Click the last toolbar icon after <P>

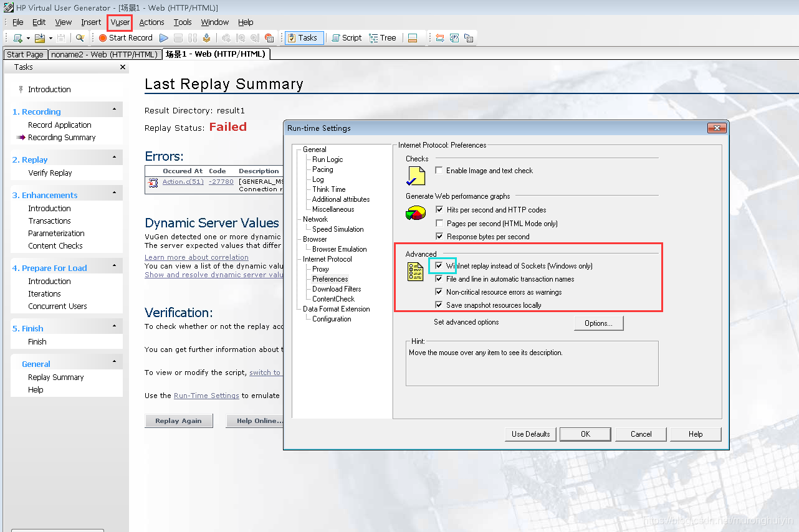point(469,38)
